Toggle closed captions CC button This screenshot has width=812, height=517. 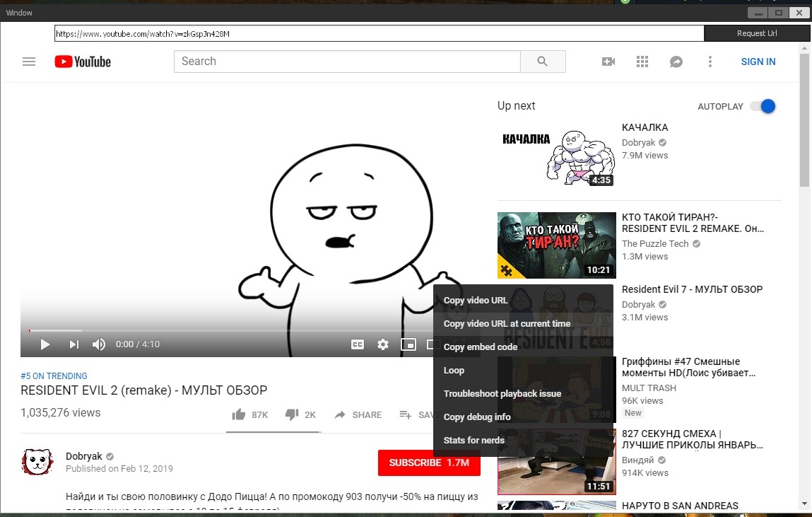coord(358,344)
